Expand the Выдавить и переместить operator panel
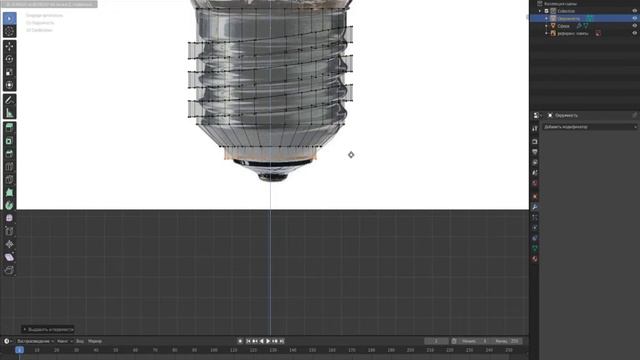Screen dimensions: 640x360 pyautogui.click(x=48, y=329)
